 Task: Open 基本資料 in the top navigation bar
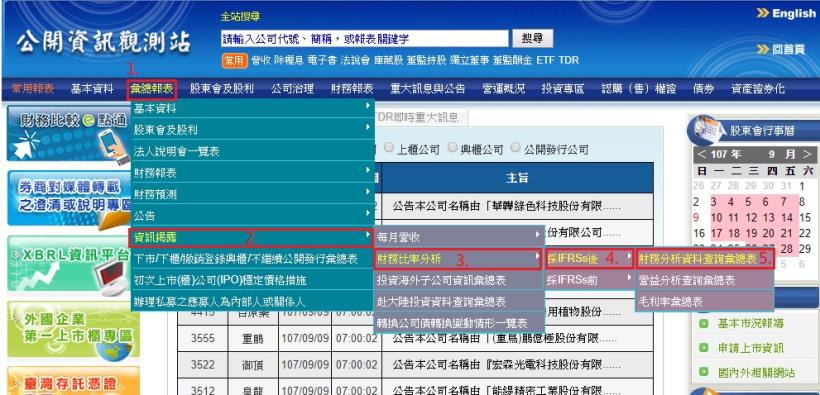(92, 89)
